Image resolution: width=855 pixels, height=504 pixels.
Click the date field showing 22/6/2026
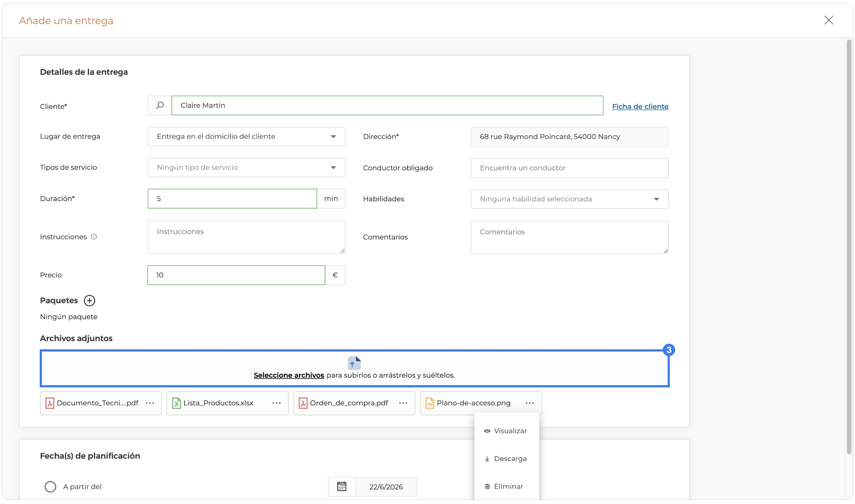(x=386, y=487)
